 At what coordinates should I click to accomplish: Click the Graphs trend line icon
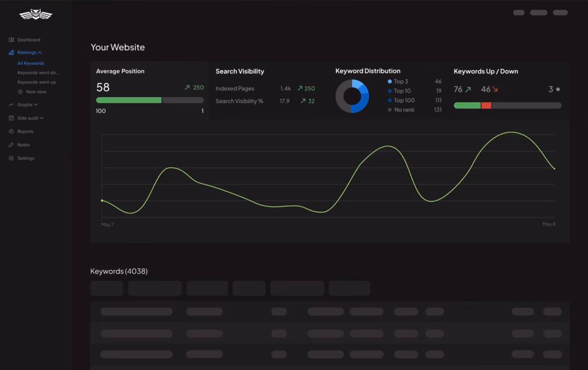click(11, 105)
